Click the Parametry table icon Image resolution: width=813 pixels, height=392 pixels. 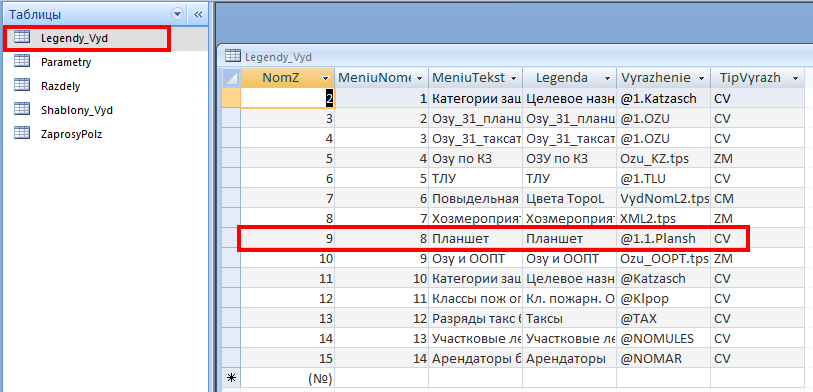point(22,61)
